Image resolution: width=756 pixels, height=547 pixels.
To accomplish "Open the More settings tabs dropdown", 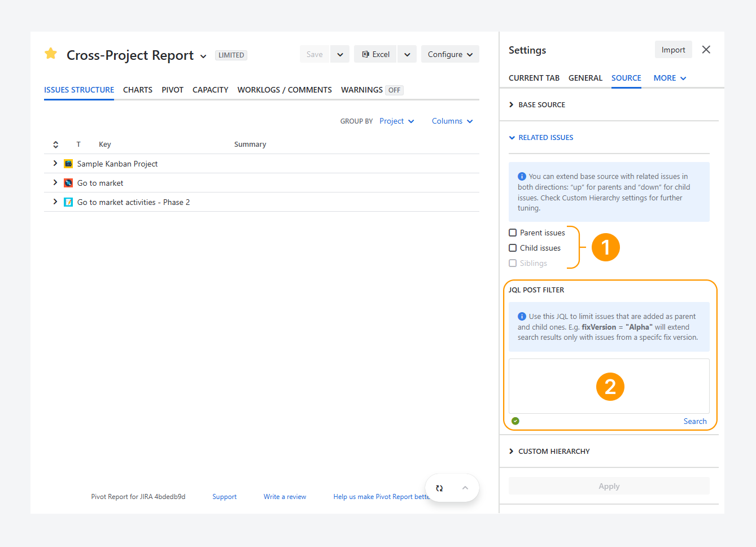I will 670,78.
